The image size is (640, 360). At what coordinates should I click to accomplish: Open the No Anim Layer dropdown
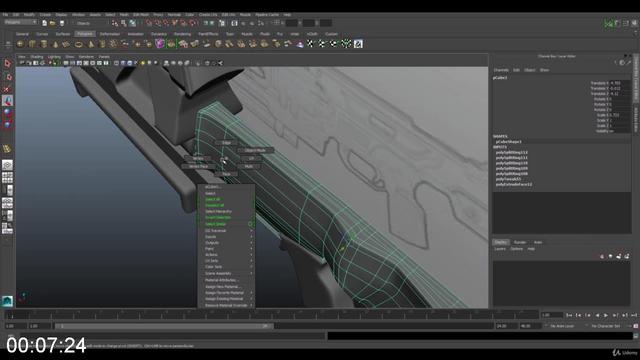tap(562, 326)
